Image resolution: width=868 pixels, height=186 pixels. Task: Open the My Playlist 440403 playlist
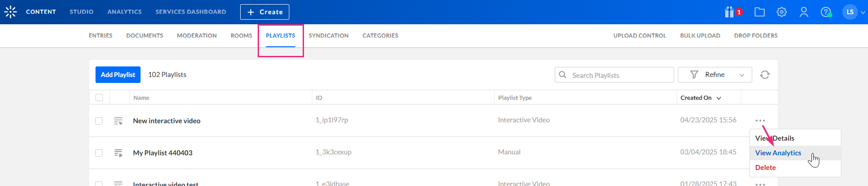163,153
